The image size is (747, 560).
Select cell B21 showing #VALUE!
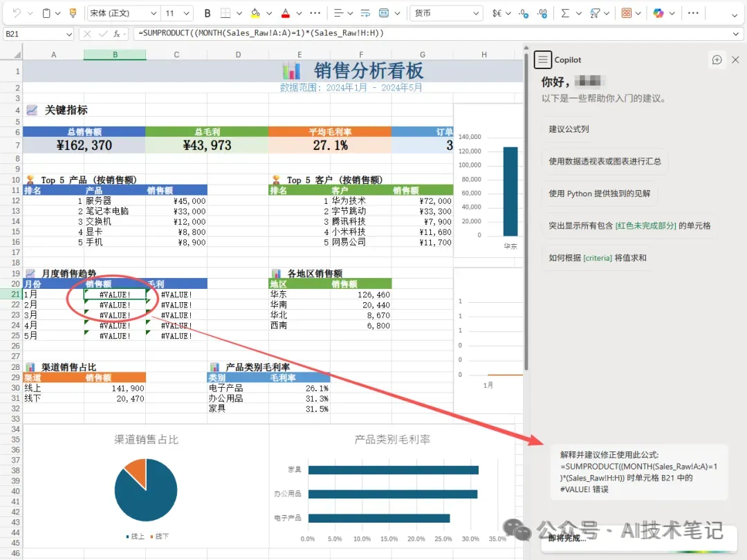click(115, 295)
